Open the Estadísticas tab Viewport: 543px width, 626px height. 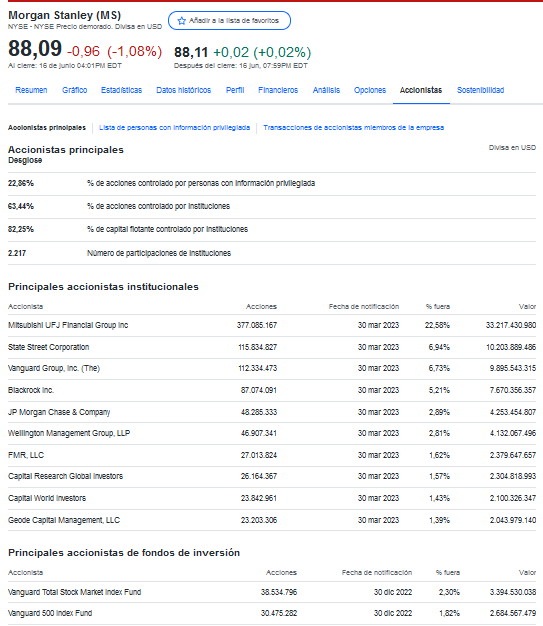121,90
